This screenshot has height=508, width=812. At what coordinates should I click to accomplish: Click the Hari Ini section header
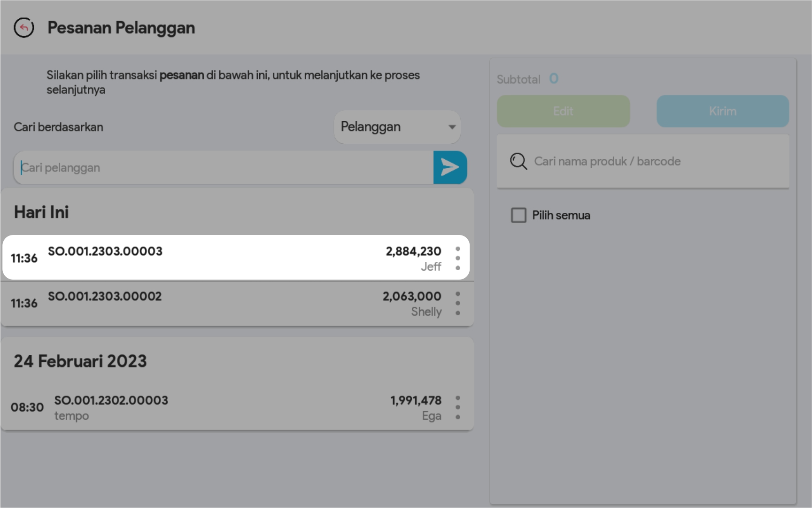[41, 212]
